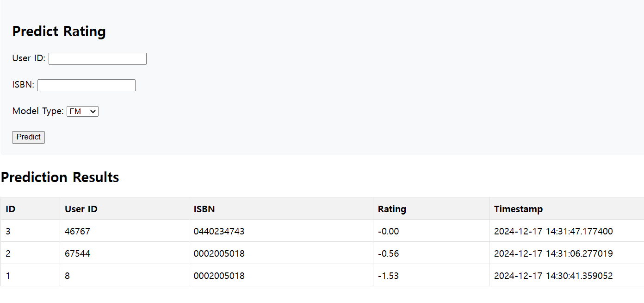The width and height of the screenshot is (644, 303).
Task: Click the Timestamp column header
Action: (x=566, y=208)
